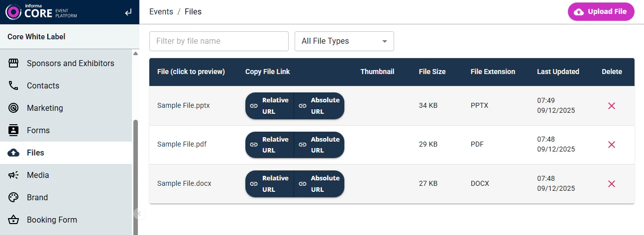Click the Filter by file name field
The width and height of the screenshot is (644, 235).
[218, 41]
